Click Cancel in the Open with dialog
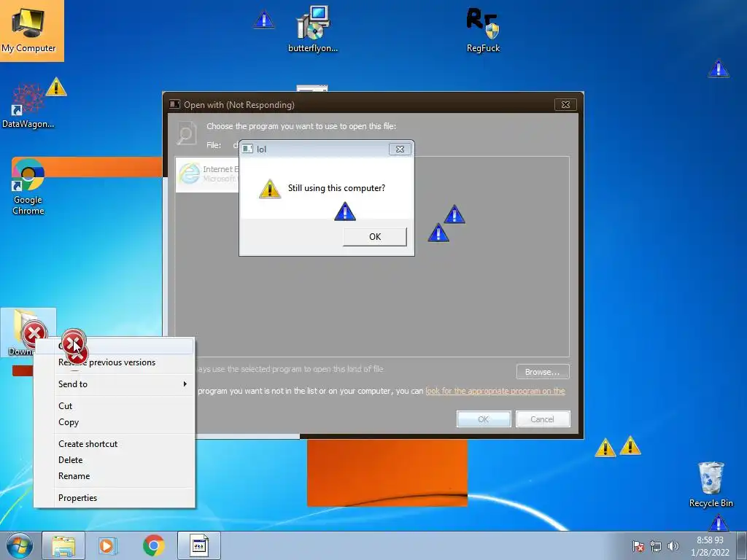747x560 pixels. [x=543, y=419]
